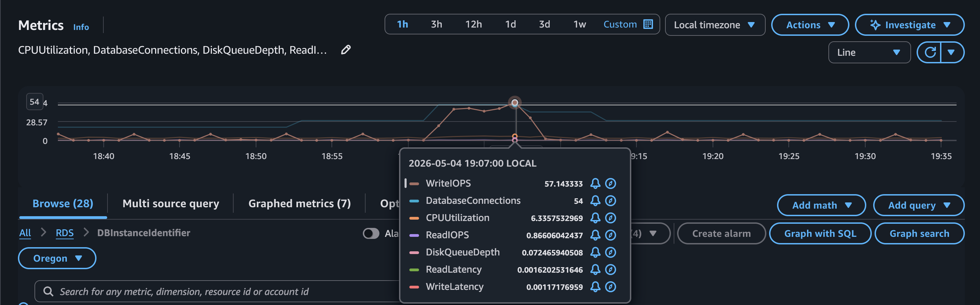Open the Investigate dropdown
980x305 pixels.
pos(909,25)
